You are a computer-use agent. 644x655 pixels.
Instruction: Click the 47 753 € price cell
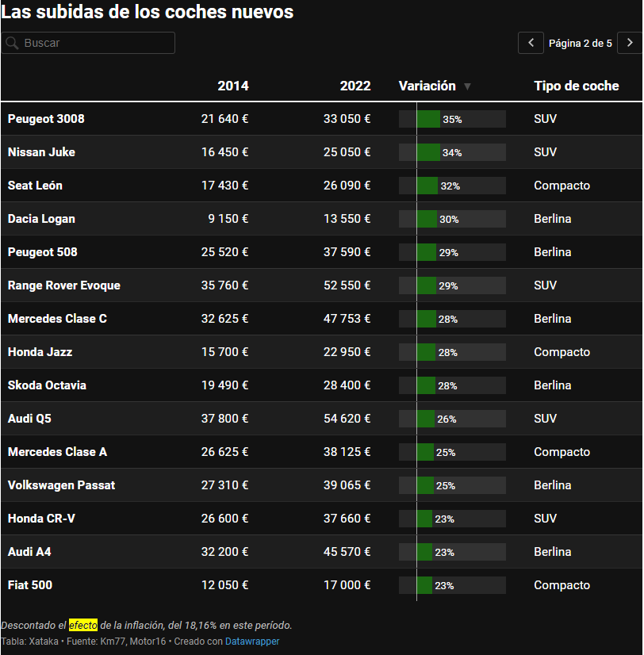347,319
